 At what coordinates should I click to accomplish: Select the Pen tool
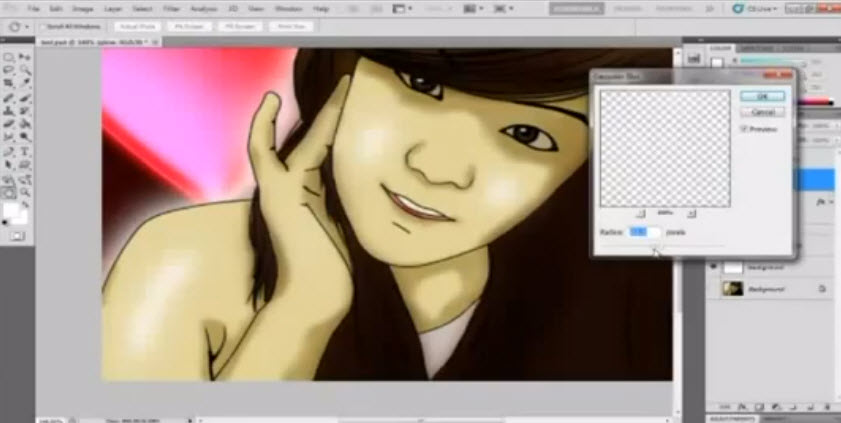pyautogui.click(x=9, y=152)
